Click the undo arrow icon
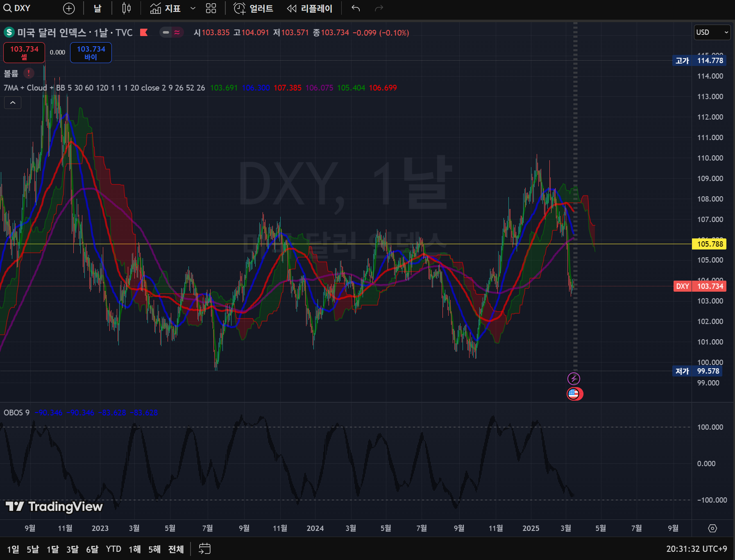Screen dimensions: 735x560 [x=356, y=8]
